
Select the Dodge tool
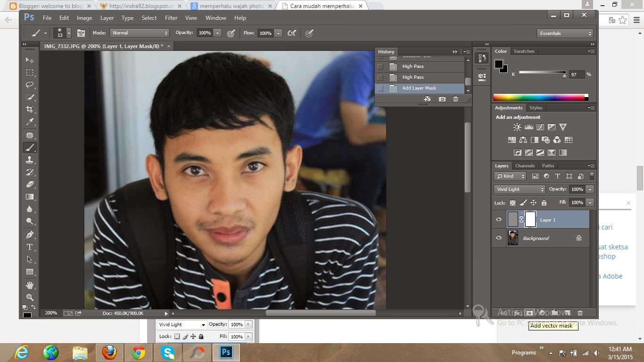coord(30,221)
